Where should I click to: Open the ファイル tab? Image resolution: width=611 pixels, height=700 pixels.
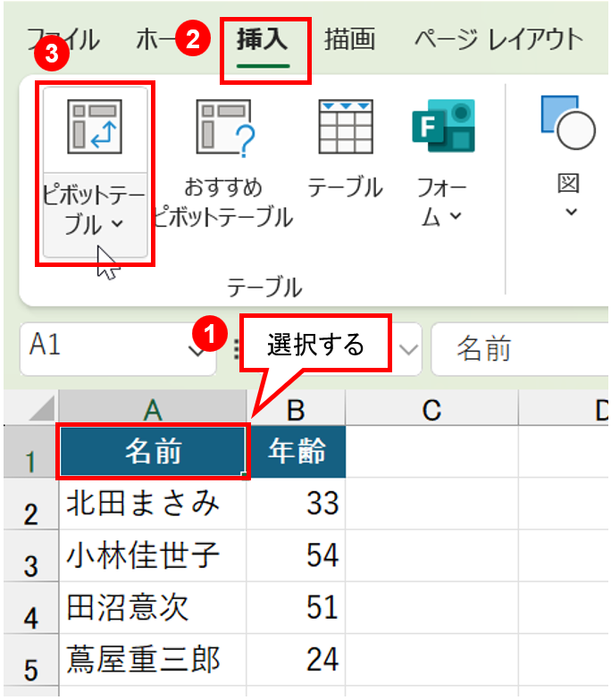[63, 39]
